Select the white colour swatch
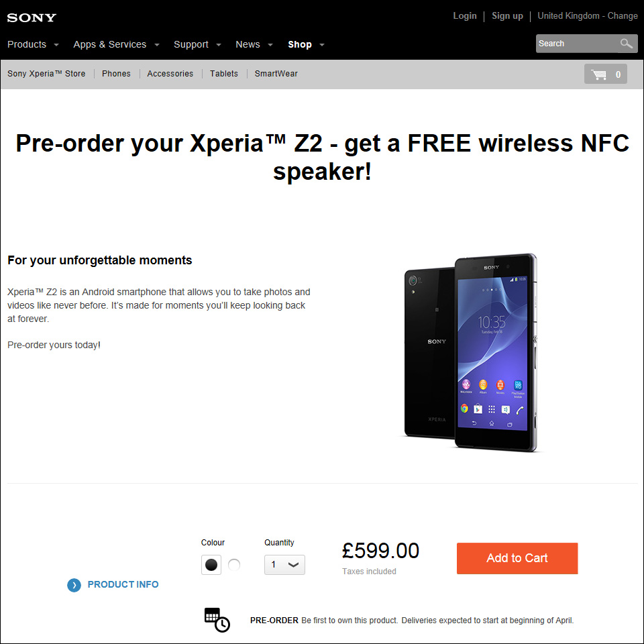Screen dimensions: 644x644 point(234,565)
